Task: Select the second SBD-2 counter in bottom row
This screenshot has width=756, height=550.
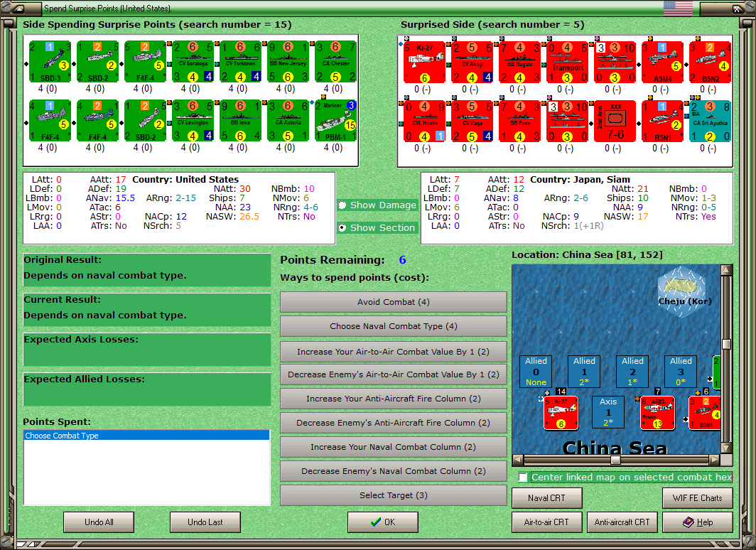Action: [145, 121]
